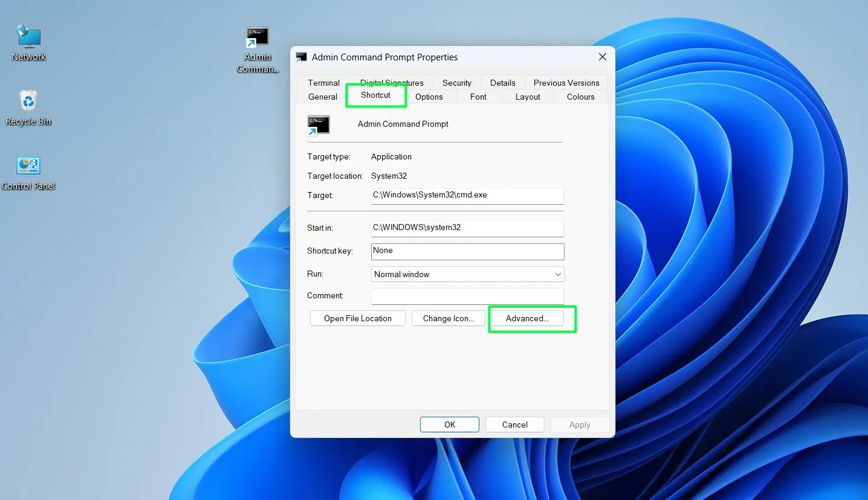Open the Run mode dropdown

(x=557, y=274)
